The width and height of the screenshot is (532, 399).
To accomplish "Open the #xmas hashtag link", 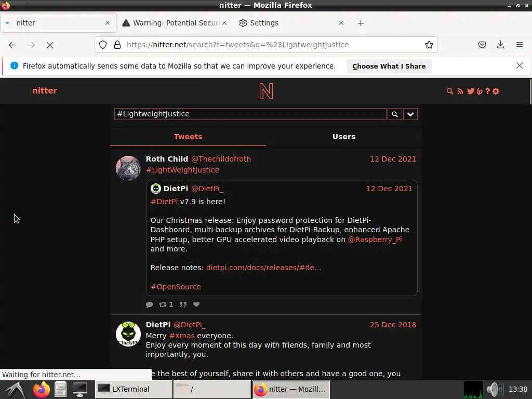I will 182,336.
